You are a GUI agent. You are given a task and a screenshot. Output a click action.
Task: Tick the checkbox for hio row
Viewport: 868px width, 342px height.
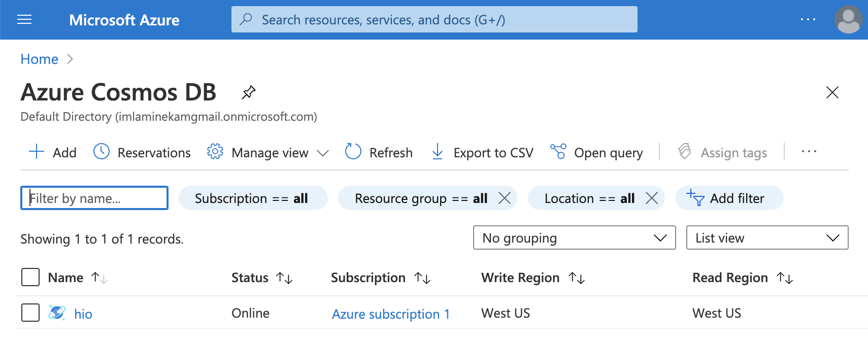30,313
